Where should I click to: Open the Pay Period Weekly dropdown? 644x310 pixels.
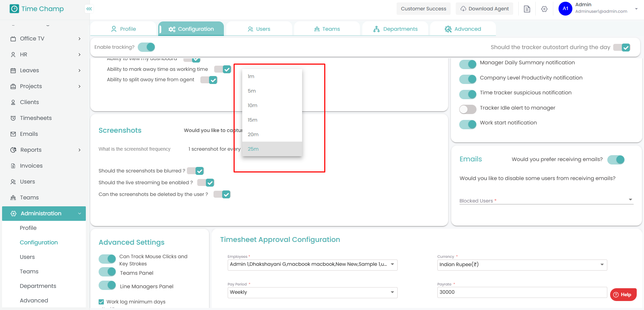312,292
